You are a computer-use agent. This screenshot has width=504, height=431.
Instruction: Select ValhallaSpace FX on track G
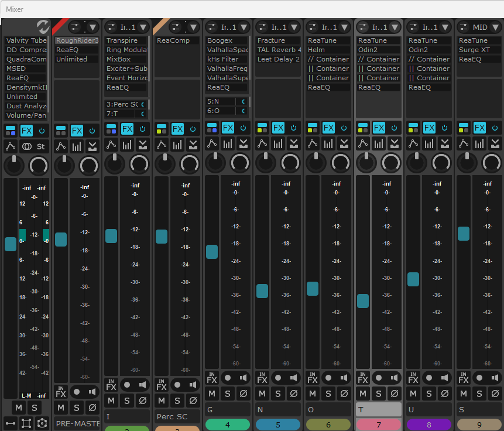(227, 50)
